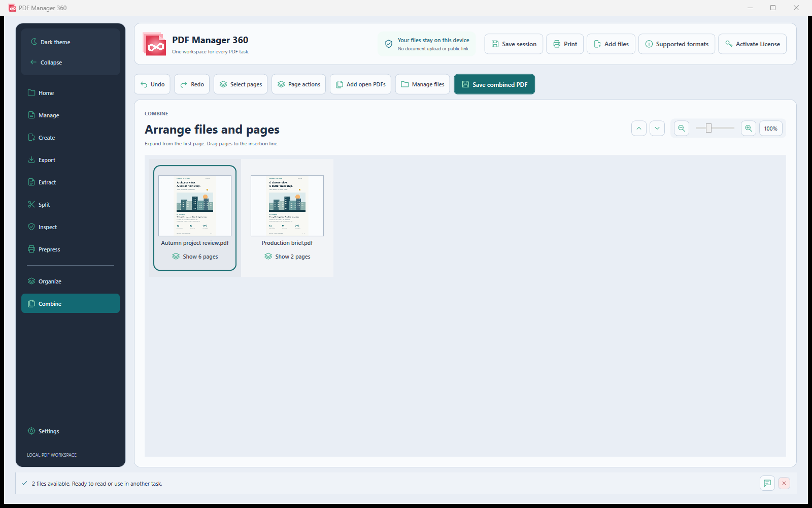This screenshot has height=508, width=812.
Task: Click the PDF Manager 360 logo
Action: coord(155,44)
